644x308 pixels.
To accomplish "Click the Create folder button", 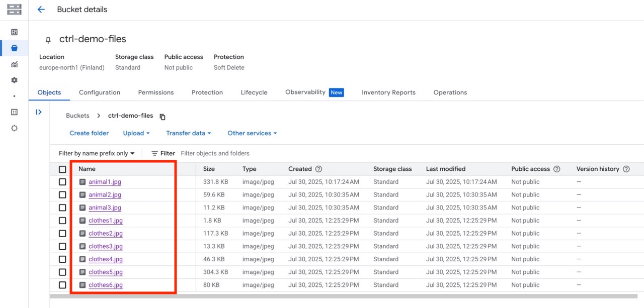I will click(89, 133).
